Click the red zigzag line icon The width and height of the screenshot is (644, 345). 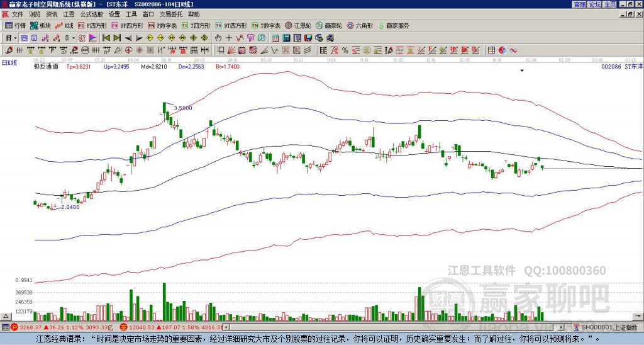(x=240, y=38)
